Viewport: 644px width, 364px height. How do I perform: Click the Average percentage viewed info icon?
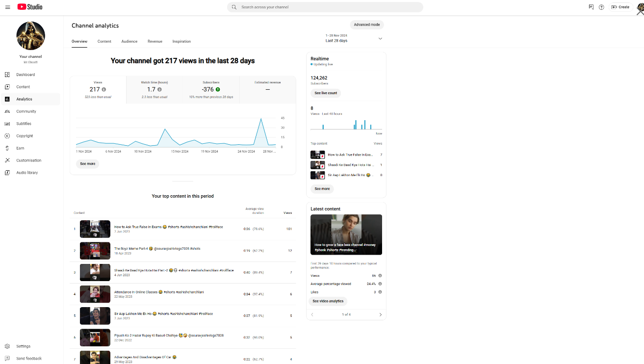coord(380,284)
